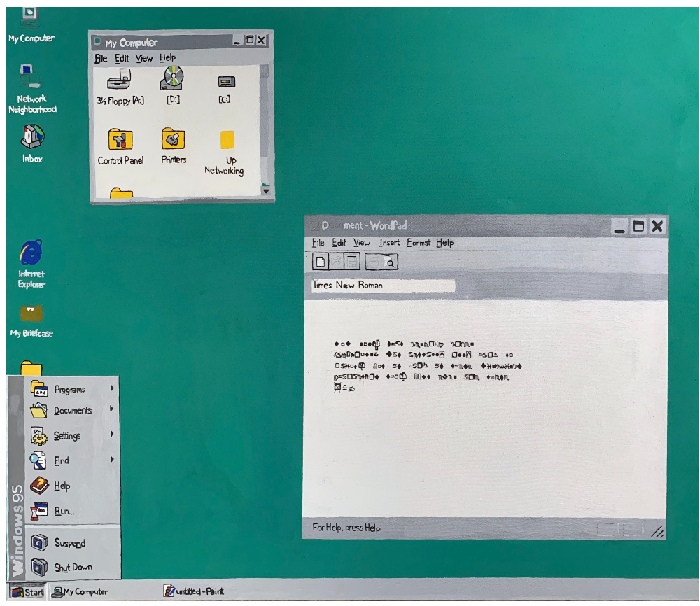700x606 pixels.
Task: Open the My Computer desktop icon
Action: 31,25
